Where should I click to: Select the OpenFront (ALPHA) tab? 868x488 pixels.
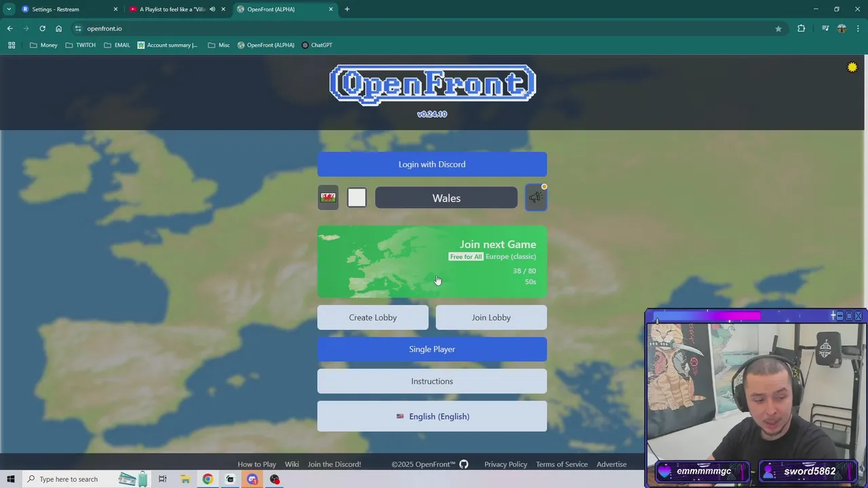(285, 9)
